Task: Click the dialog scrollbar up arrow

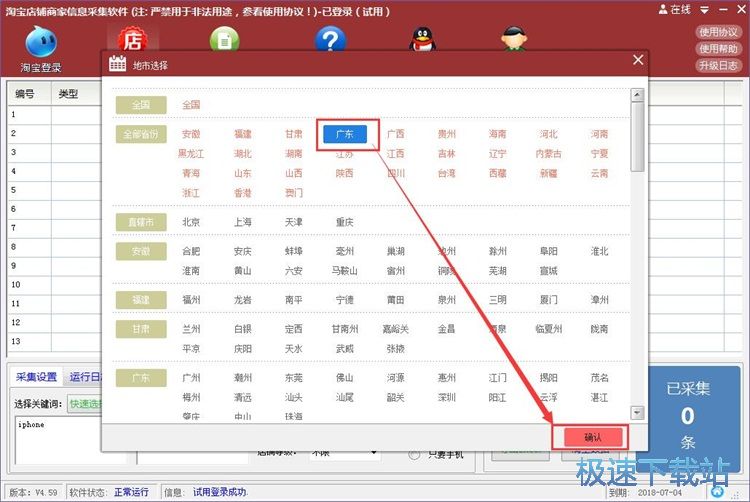Action: [637, 95]
